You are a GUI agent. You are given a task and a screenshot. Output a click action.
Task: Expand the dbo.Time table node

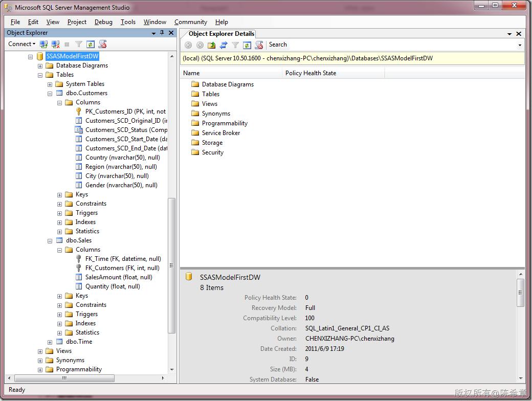click(x=50, y=342)
